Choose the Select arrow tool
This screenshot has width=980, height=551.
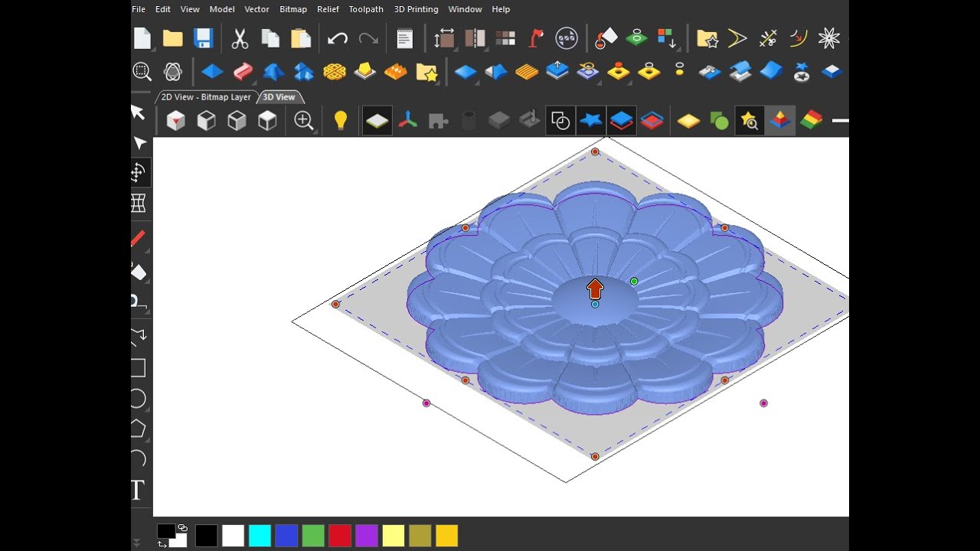click(139, 112)
